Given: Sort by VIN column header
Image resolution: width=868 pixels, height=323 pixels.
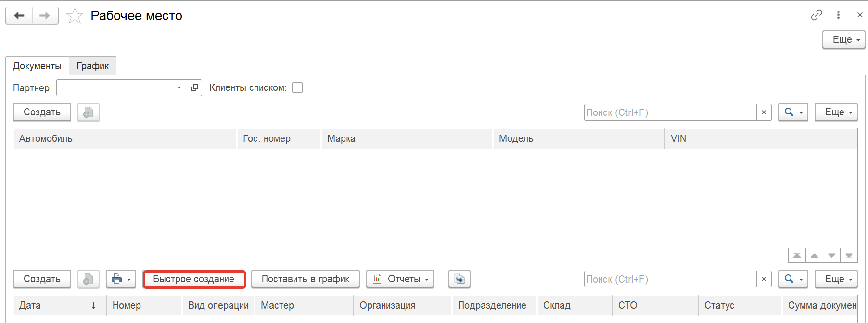Looking at the screenshot, I should pyautogui.click(x=761, y=138).
